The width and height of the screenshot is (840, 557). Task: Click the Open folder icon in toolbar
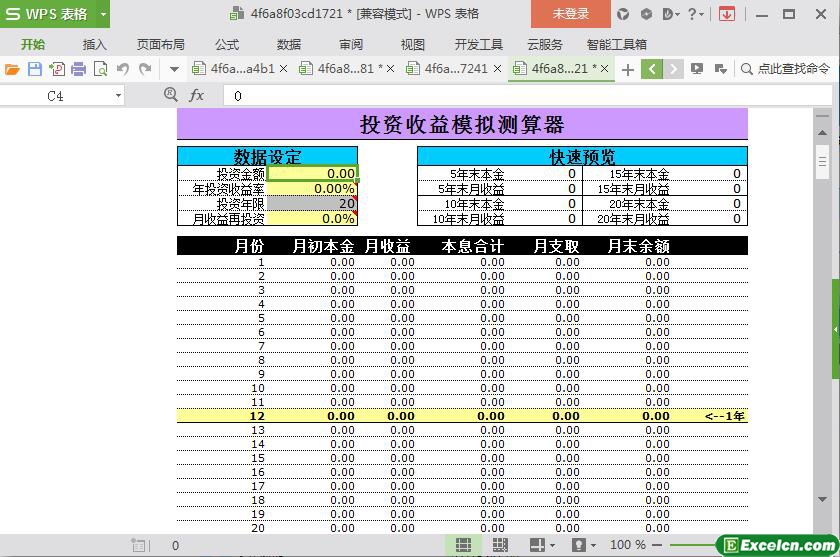point(12,69)
